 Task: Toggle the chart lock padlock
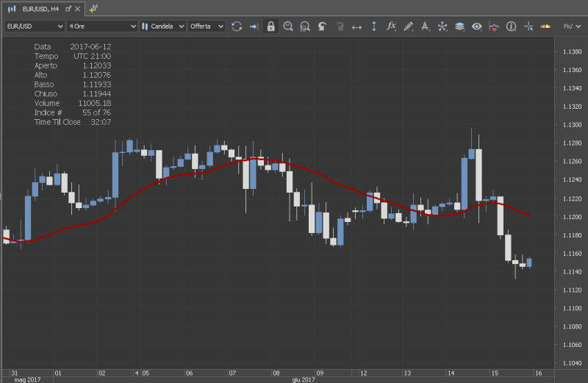coord(271,26)
